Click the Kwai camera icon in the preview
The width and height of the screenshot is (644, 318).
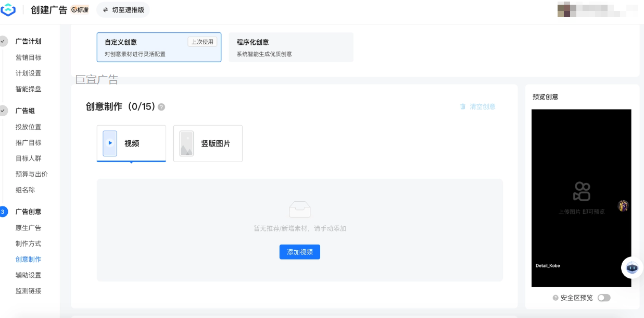(x=580, y=192)
